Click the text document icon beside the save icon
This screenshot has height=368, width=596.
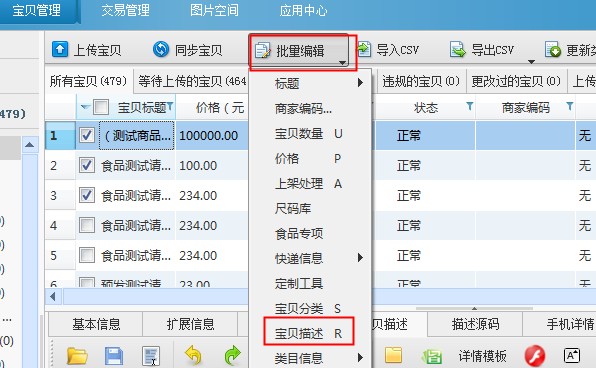pyautogui.click(x=151, y=356)
